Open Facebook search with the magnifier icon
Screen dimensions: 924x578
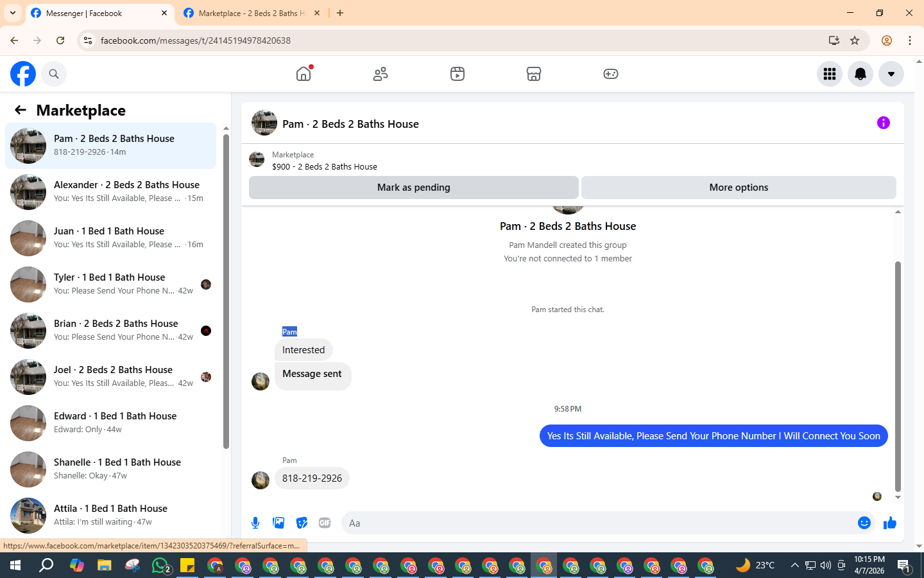tap(54, 74)
